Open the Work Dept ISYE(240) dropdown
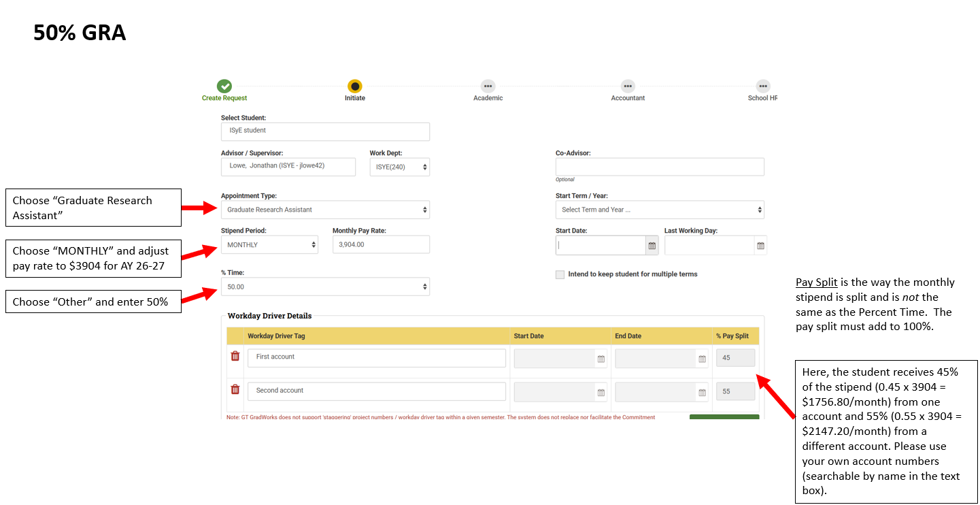Viewport: 980px width, 505px height. [x=400, y=167]
